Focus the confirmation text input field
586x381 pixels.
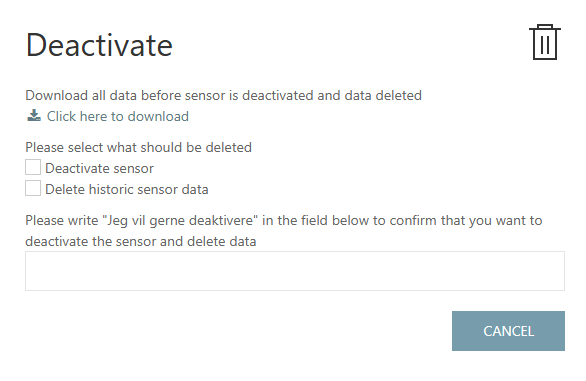click(x=295, y=271)
